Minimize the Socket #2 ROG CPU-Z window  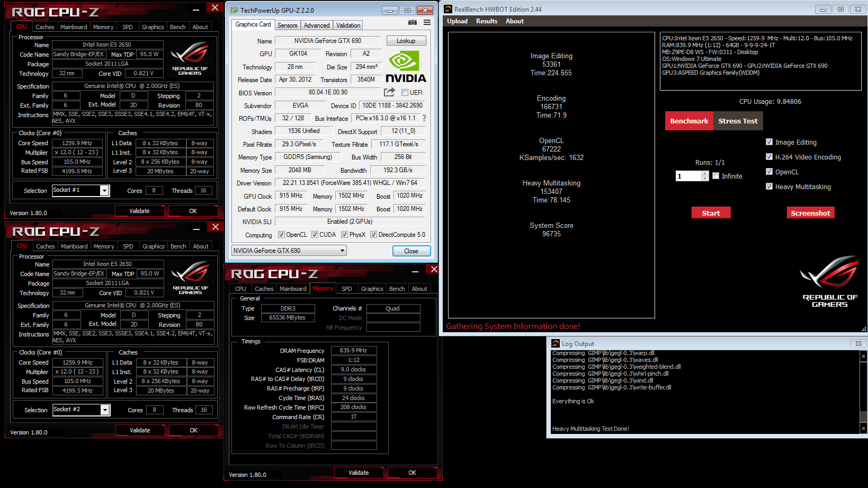tap(196, 228)
